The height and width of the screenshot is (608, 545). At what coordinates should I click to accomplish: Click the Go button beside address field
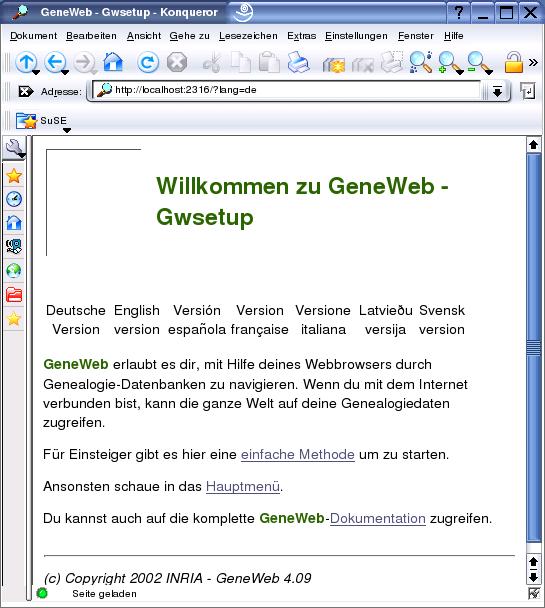click(x=527, y=91)
